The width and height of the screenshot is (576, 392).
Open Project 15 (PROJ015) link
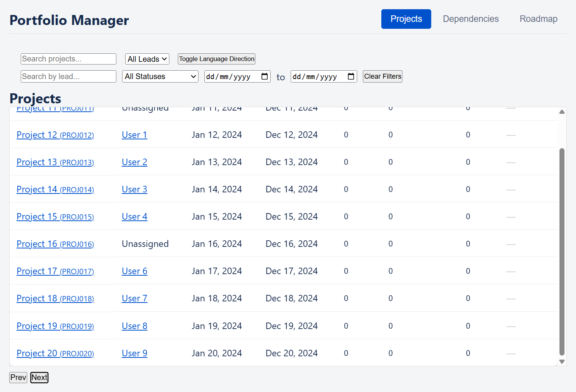coord(55,217)
